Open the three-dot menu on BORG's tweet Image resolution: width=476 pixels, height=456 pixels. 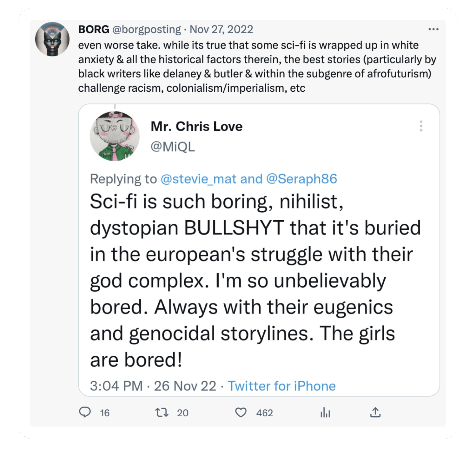pyautogui.click(x=433, y=29)
